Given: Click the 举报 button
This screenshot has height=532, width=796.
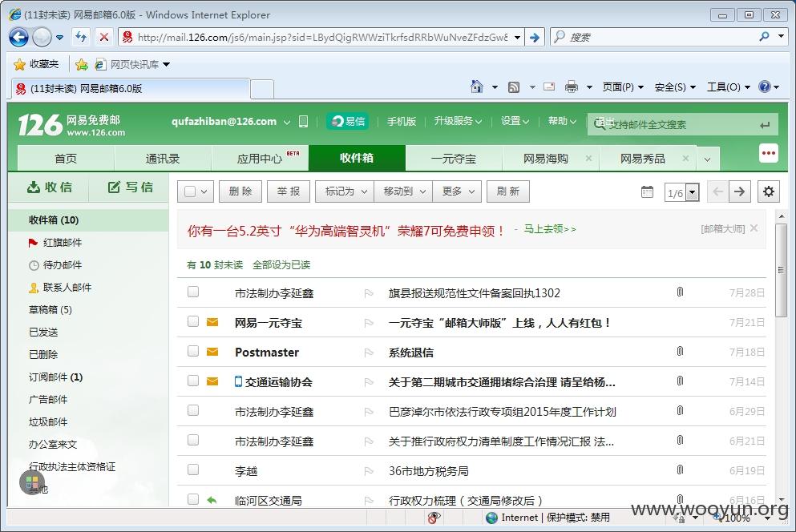Looking at the screenshot, I should [x=289, y=191].
